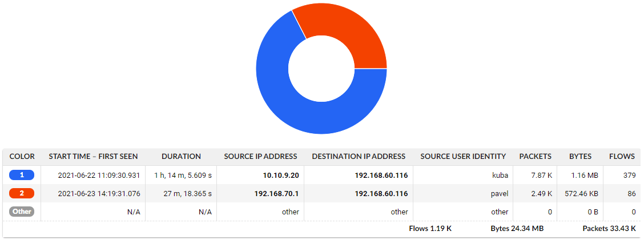This screenshot has width=644, height=239.
Task: Sort by Bytes column header
Action: [x=580, y=156]
